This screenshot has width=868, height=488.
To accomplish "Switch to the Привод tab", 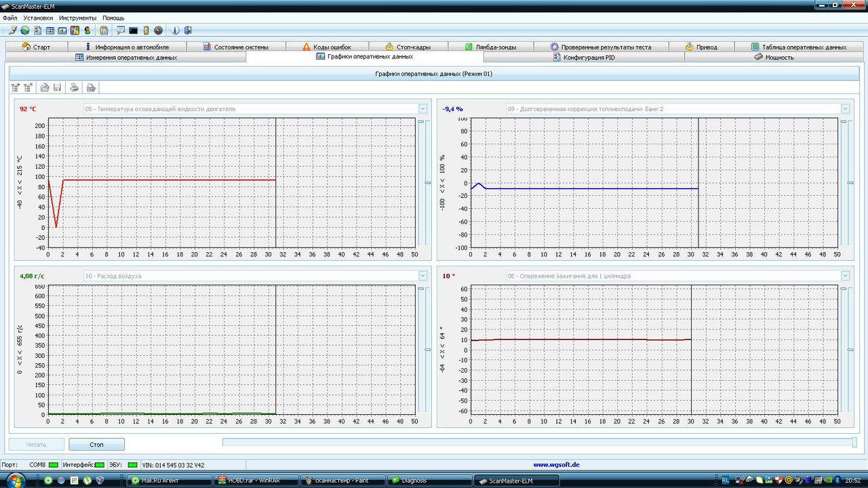I will (x=701, y=47).
